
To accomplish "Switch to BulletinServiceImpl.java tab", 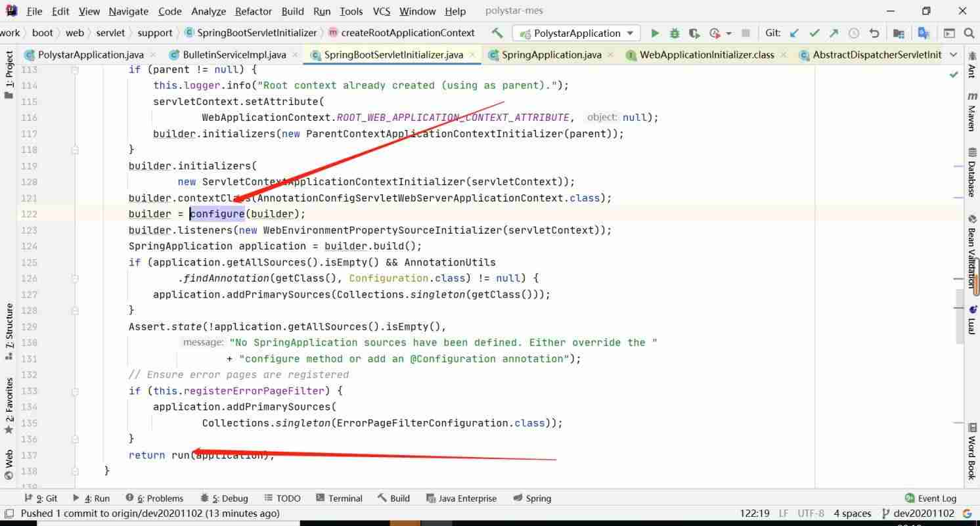I will coord(234,55).
